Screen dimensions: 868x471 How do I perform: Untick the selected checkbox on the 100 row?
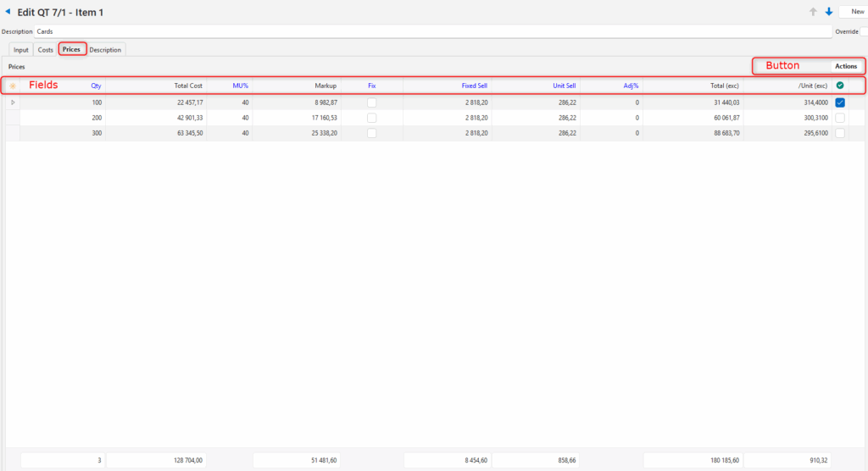point(839,103)
